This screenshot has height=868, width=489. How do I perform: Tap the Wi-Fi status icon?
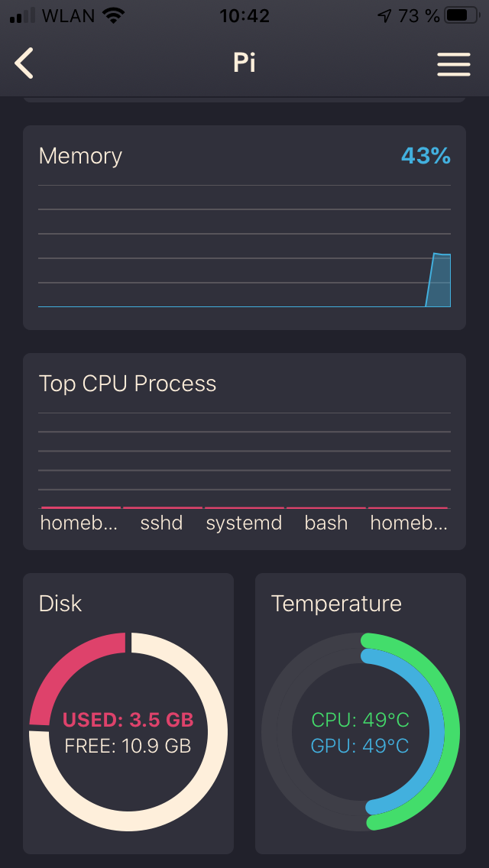tap(113, 15)
